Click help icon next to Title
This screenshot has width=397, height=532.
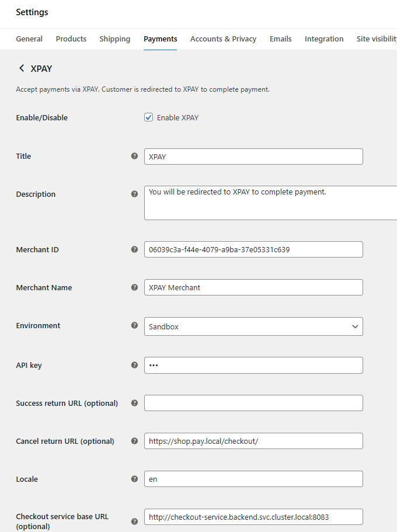[x=134, y=157]
